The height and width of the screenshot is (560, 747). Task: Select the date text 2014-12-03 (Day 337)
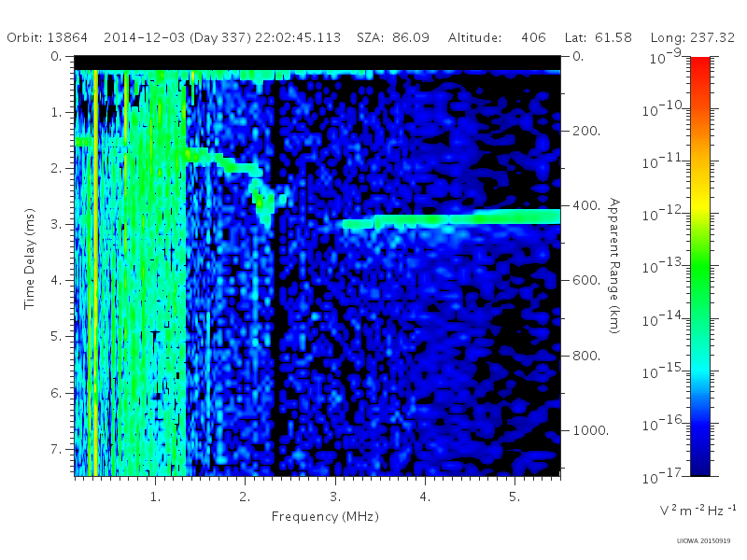(177, 37)
